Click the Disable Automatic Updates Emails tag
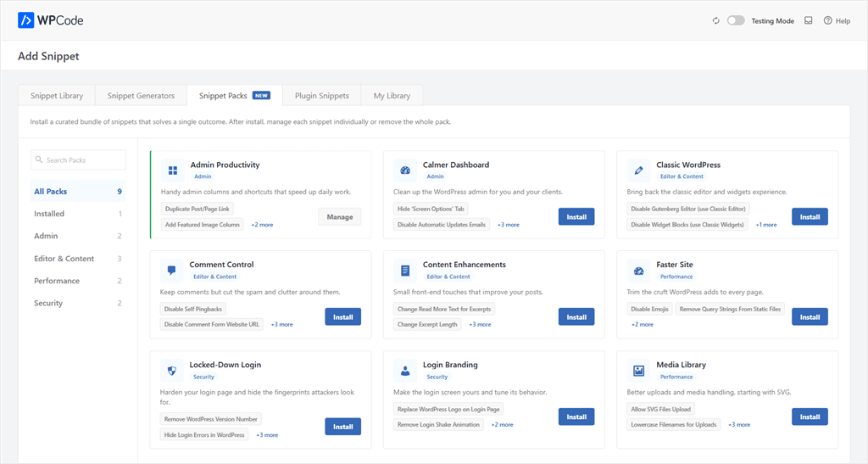 441,225
